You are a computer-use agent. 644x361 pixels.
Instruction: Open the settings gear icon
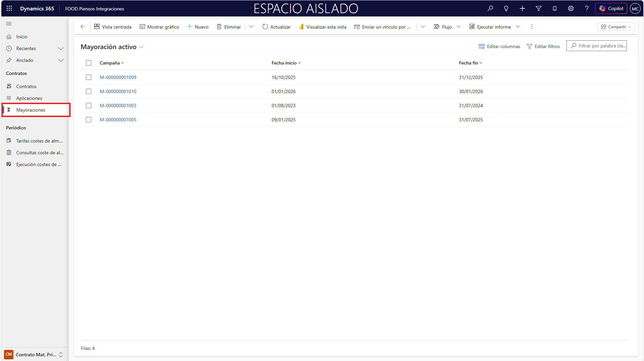(x=570, y=8)
